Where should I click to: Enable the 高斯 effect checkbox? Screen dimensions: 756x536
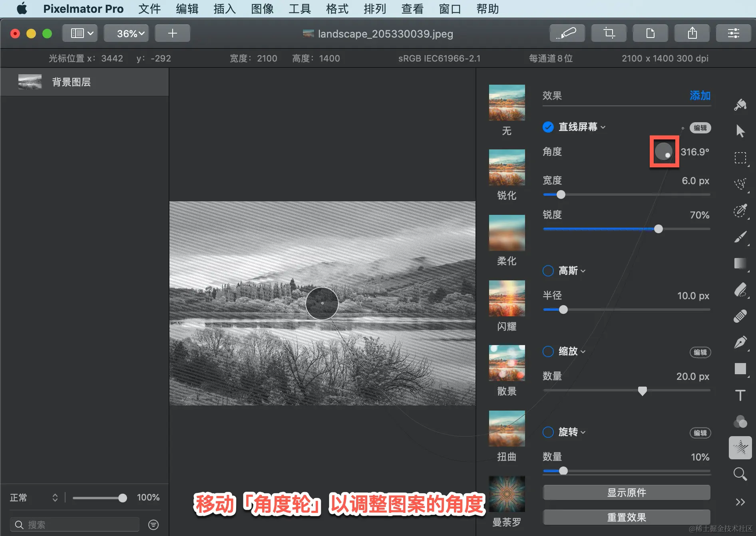548,271
